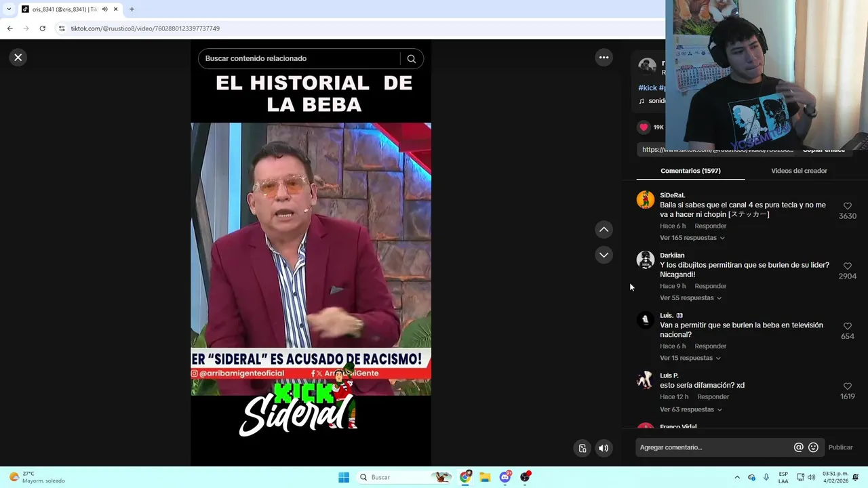Reply to SiDeRaL's comment with Responder

point(710,226)
